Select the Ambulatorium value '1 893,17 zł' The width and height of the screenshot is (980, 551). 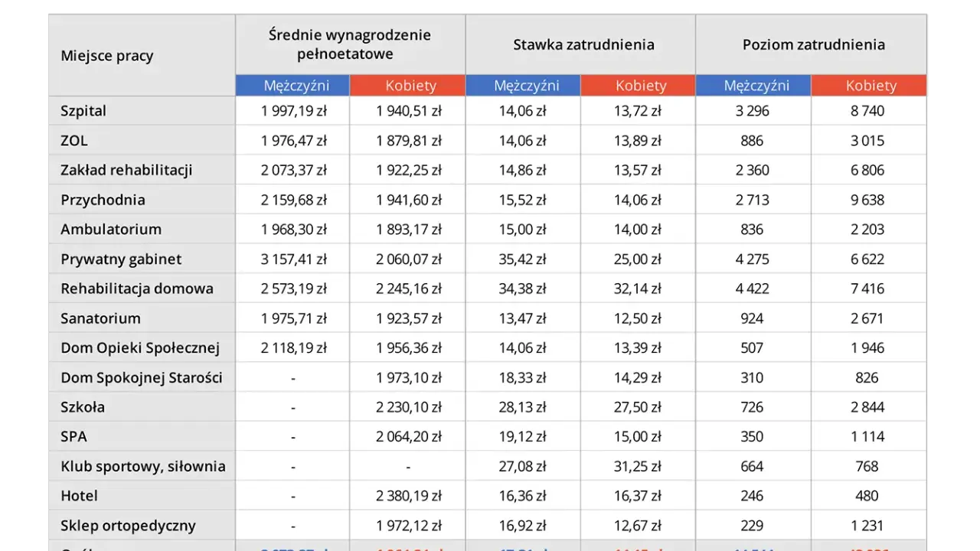coord(409,230)
